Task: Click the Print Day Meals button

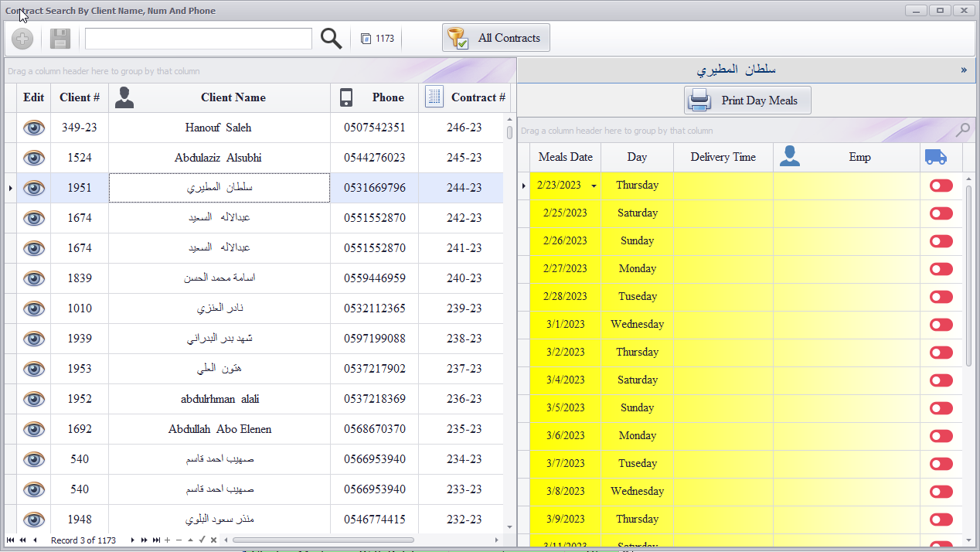Action: 747,101
